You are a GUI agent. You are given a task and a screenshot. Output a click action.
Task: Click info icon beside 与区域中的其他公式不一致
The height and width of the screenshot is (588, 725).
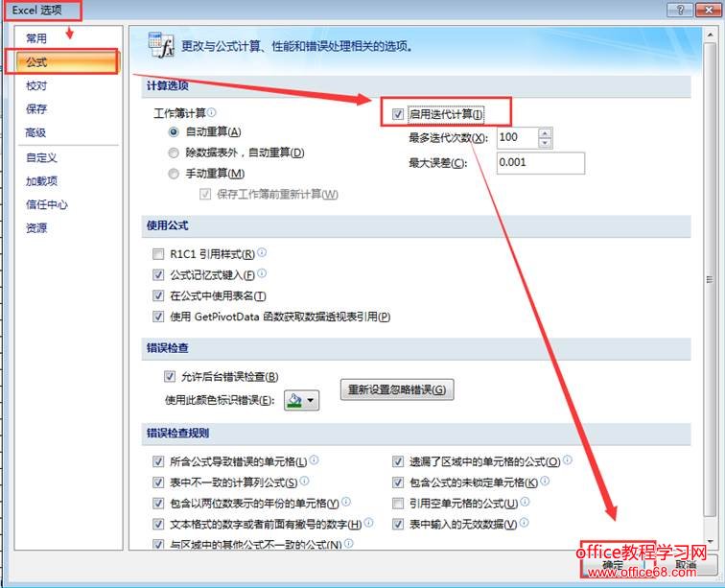click(349, 543)
